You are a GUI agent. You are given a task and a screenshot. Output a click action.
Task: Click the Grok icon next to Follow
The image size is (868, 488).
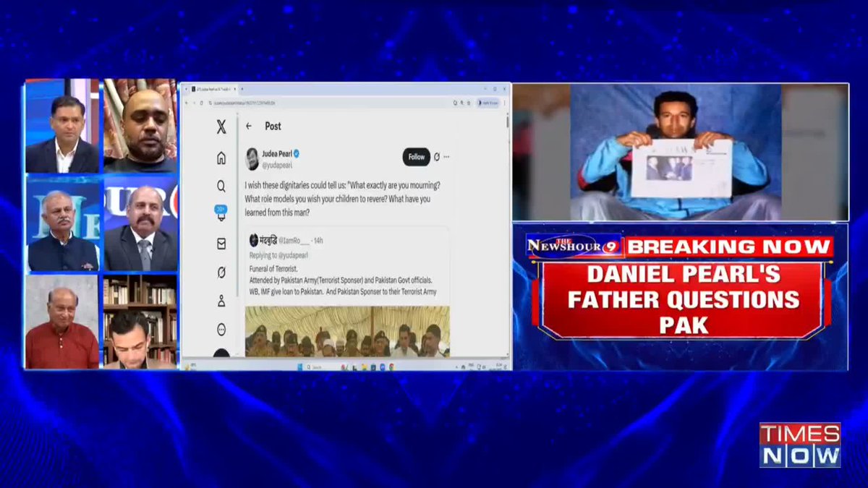pyautogui.click(x=436, y=157)
